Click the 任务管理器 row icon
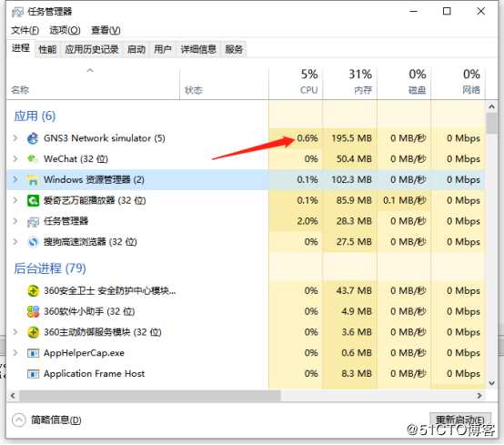Image resolution: width=504 pixels, height=445 pixels. coord(33,221)
